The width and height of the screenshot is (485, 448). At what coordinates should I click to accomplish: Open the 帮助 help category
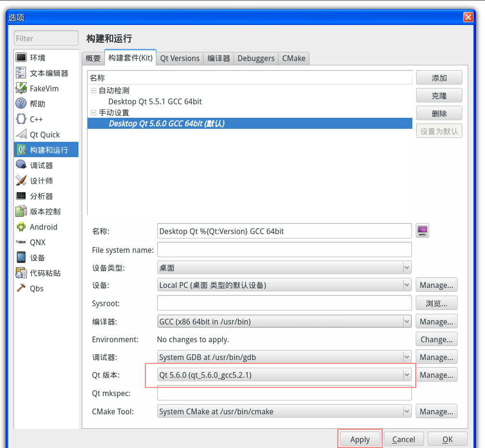click(x=46, y=104)
